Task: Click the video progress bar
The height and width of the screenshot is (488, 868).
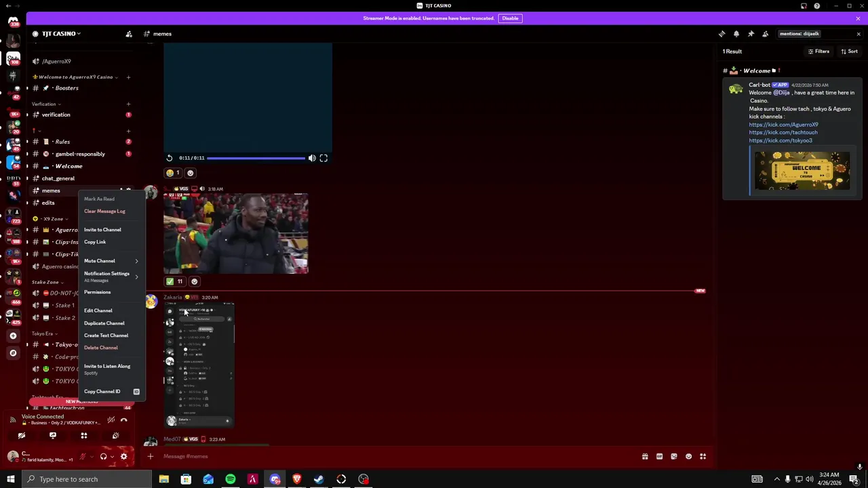Action: tap(256, 158)
